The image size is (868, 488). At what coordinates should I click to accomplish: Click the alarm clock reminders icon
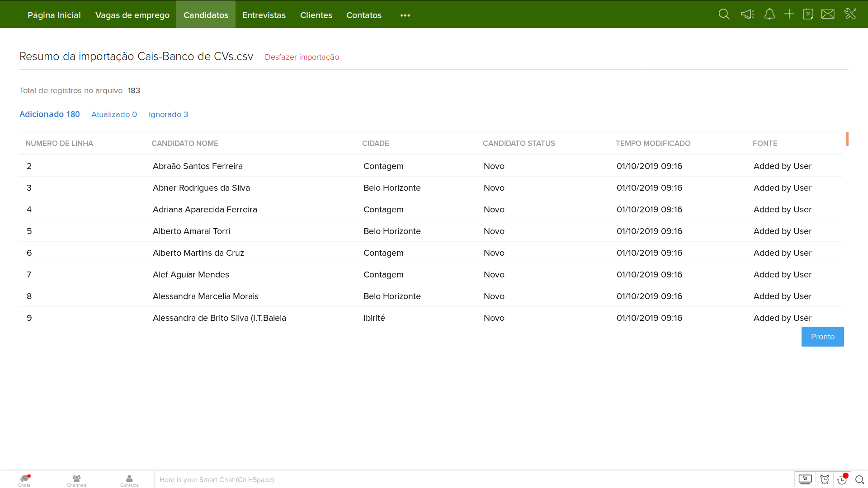[825, 479]
